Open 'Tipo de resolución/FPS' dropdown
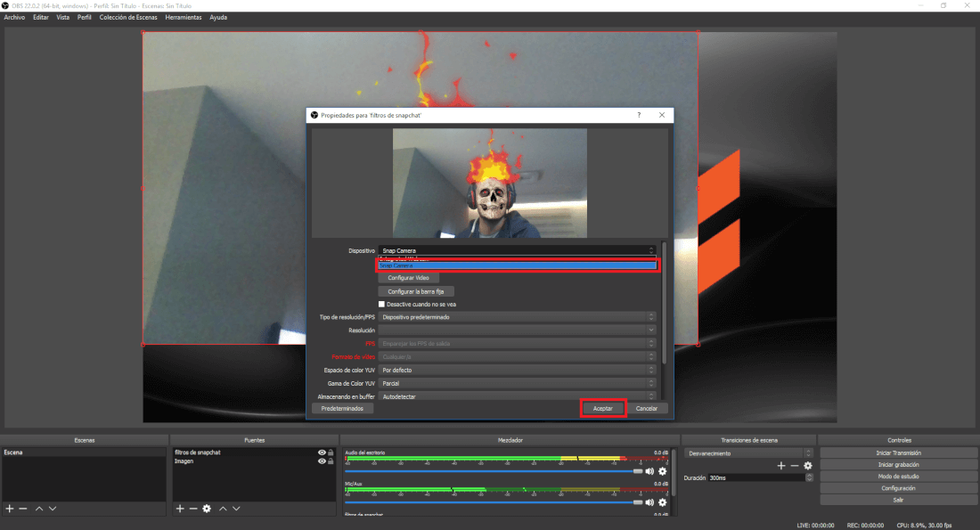Screen dimensions: 980x530 point(518,317)
